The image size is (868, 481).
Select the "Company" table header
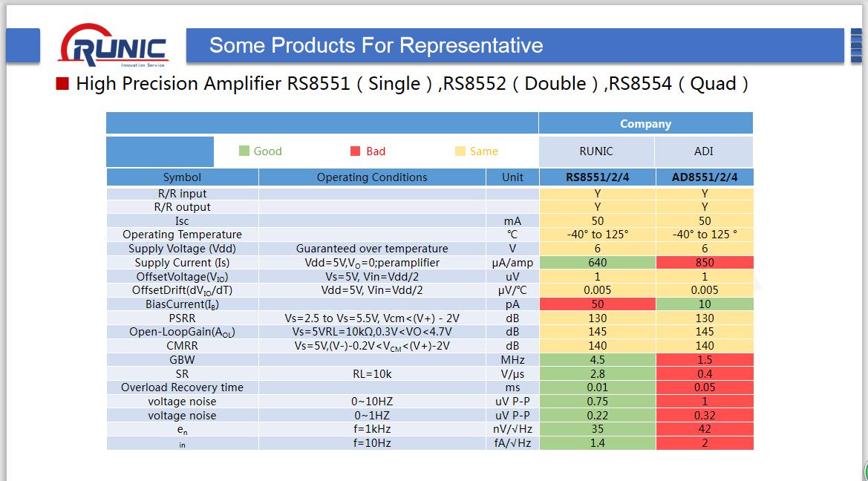[645, 123]
